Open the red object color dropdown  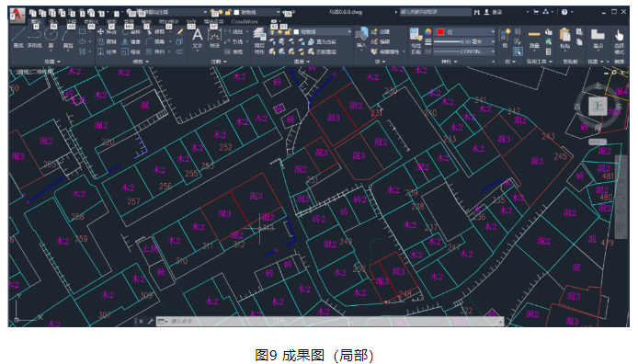465,32
